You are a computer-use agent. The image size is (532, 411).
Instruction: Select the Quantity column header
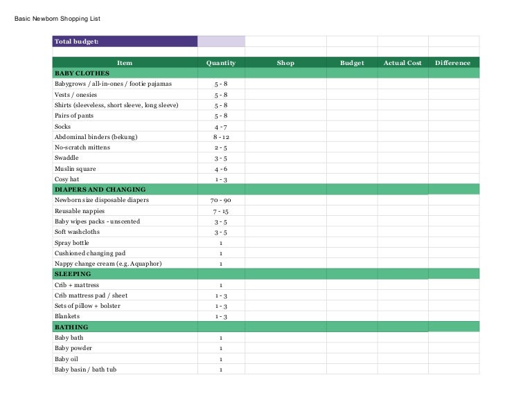click(221, 63)
